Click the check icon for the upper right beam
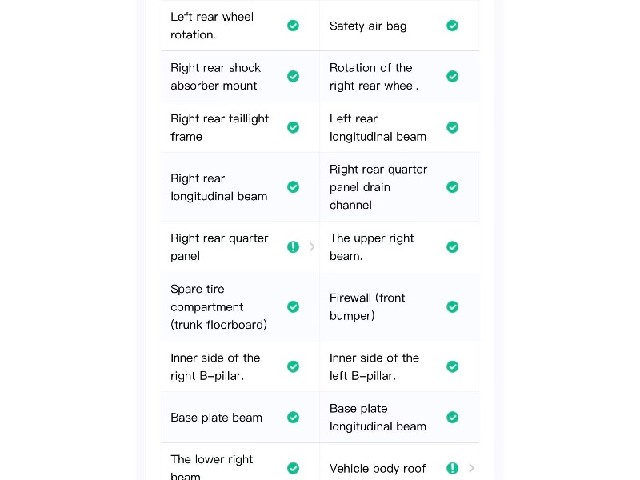640x480 pixels. (452, 247)
